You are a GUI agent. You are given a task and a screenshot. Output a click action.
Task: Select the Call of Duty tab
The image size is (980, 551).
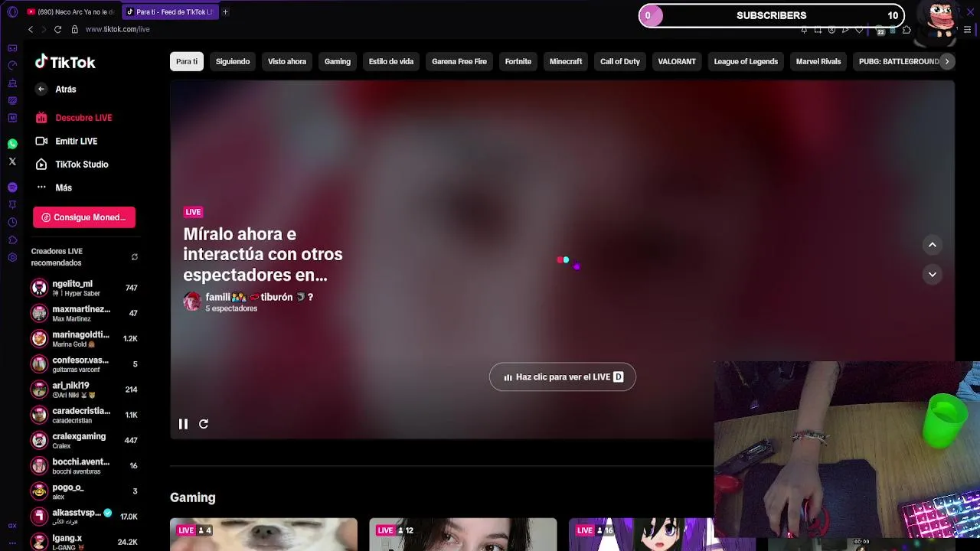(620, 61)
